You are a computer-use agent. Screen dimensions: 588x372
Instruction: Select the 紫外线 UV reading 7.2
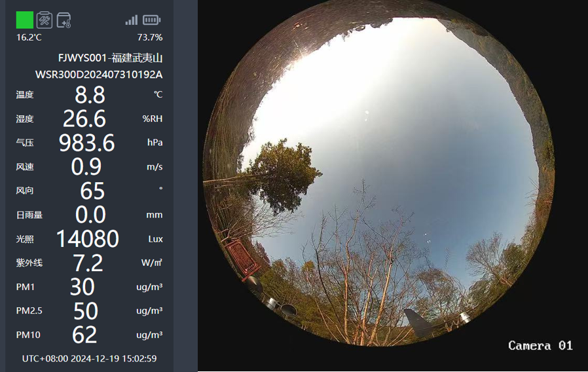(88, 263)
